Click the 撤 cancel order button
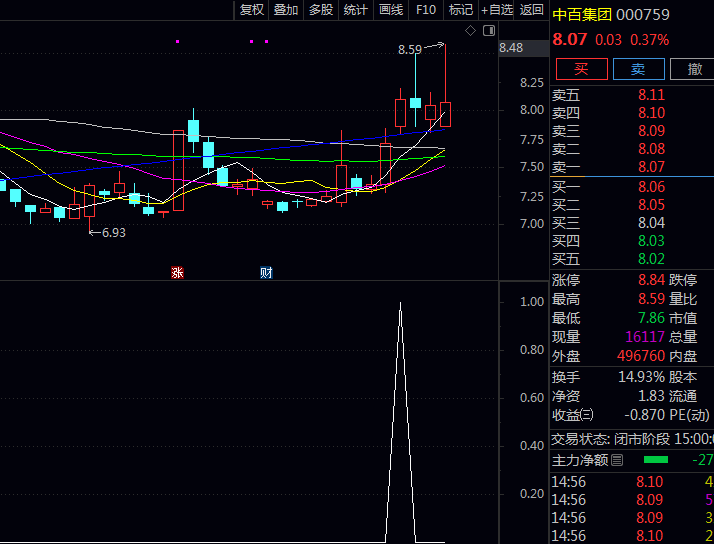Screen dimensions: 714x544 click(694, 69)
